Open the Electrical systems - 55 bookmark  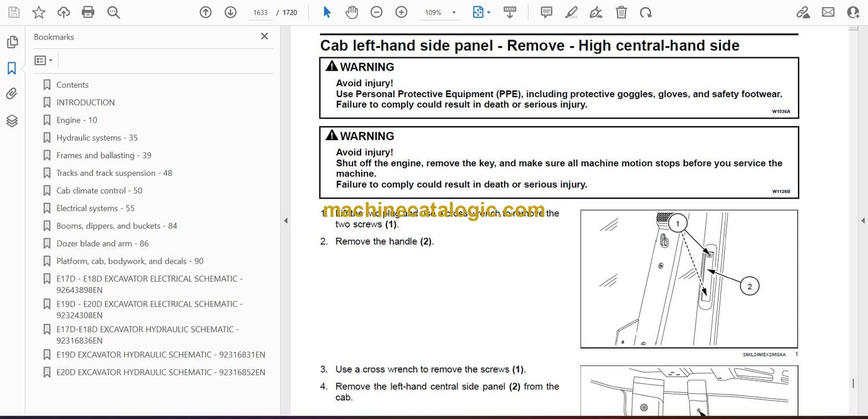pos(95,208)
